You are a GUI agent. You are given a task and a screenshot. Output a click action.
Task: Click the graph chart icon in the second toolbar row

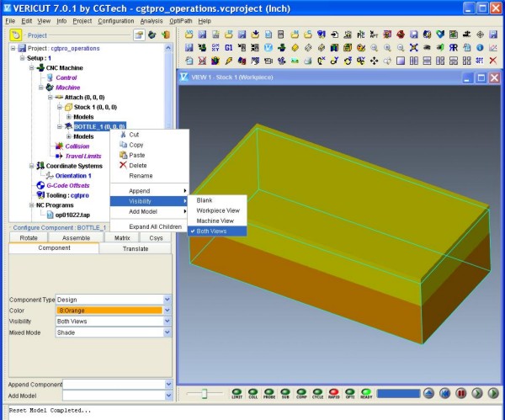coord(492,48)
